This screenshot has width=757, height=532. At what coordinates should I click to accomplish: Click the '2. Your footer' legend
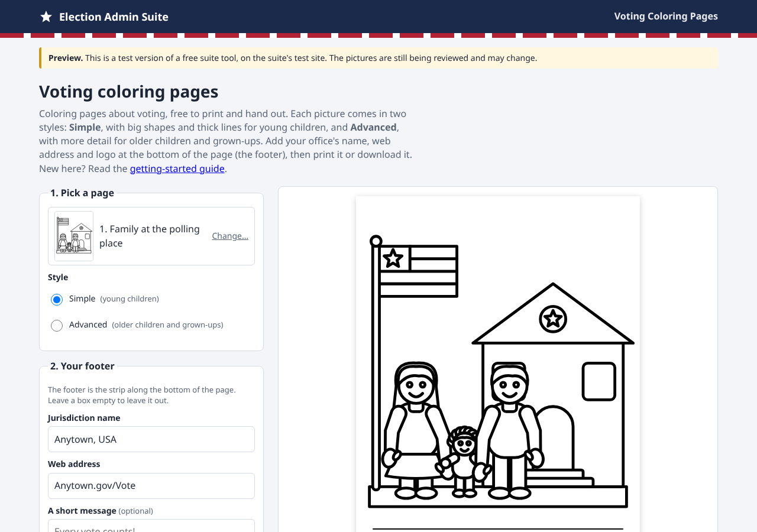point(82,366)
